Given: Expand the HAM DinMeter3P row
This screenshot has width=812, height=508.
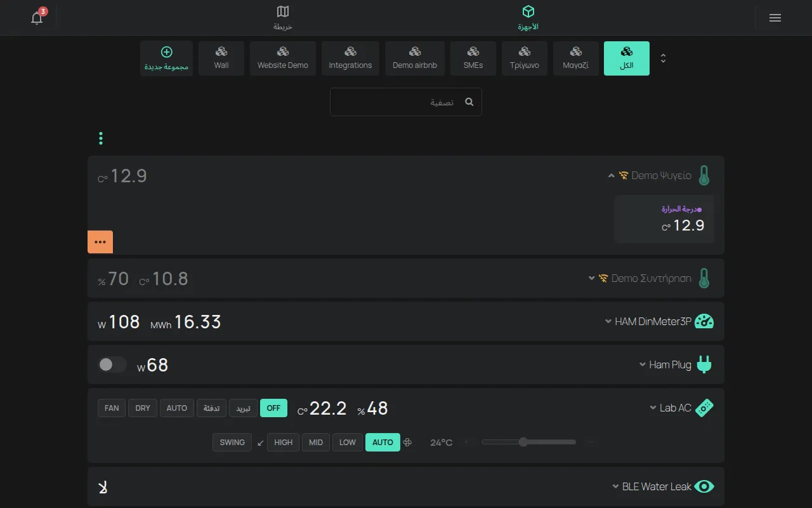Looking at the screenshot, I should pyautogui.click(x=608, y=321).
